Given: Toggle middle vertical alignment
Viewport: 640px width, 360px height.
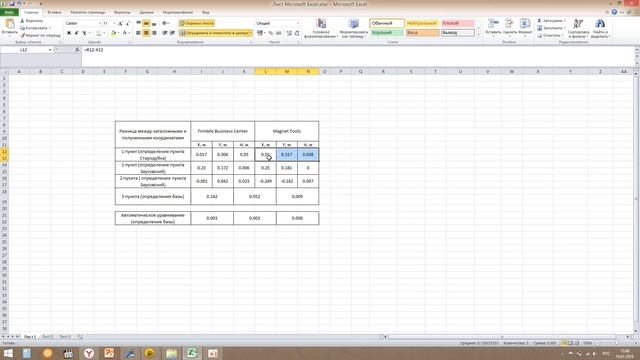Looking at the screenshot, I should (146, 23).
